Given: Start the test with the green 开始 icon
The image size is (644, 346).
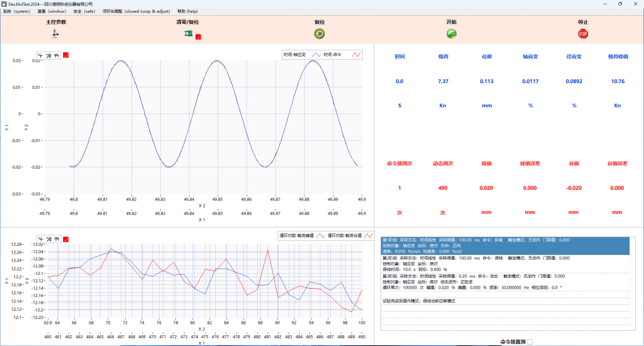Looking at the screenshot, I should (x=451, y=34).
